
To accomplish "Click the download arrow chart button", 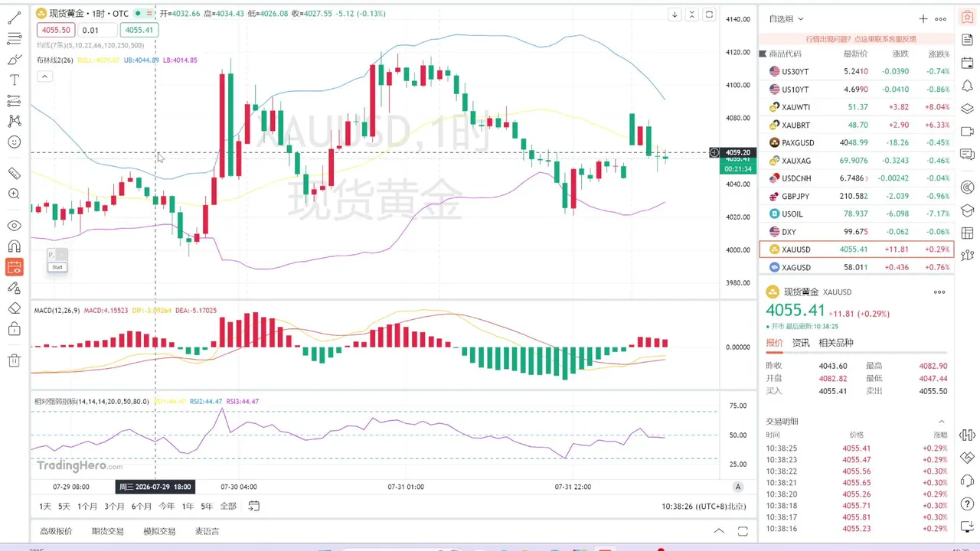I will click(675, 14).
